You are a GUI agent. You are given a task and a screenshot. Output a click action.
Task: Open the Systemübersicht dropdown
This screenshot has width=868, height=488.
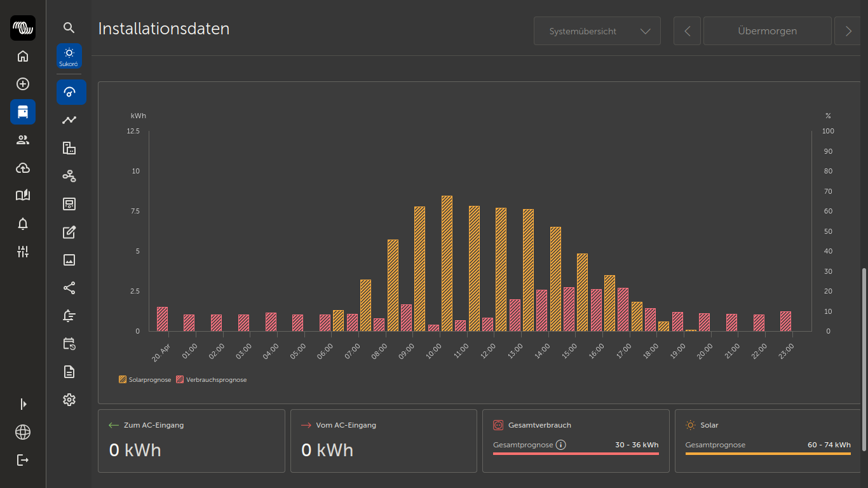tap(597, 31)
